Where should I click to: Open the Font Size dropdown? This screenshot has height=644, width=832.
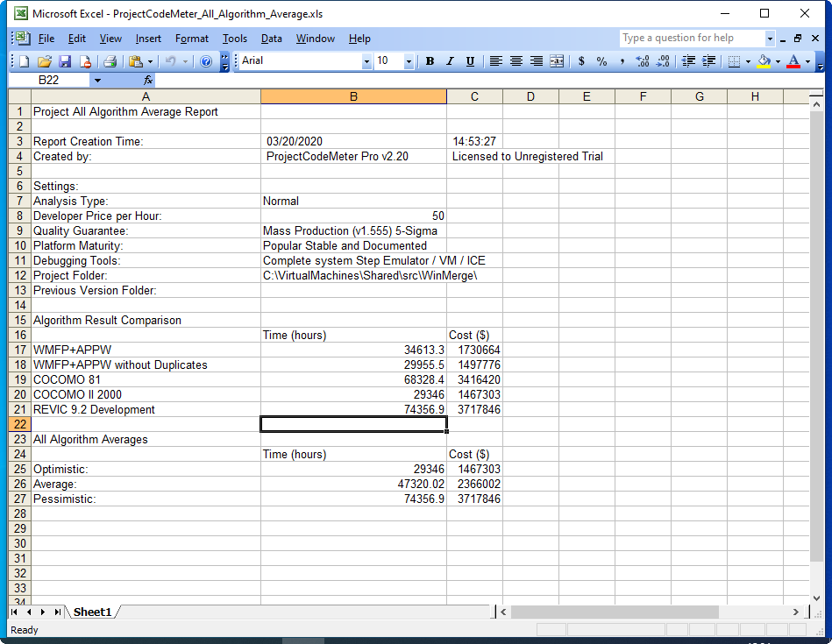[x=409, y=61]
